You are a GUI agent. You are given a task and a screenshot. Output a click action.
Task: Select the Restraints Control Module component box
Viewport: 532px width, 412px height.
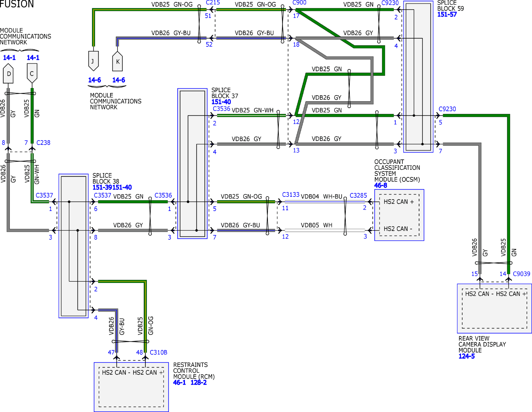(131, 387)
